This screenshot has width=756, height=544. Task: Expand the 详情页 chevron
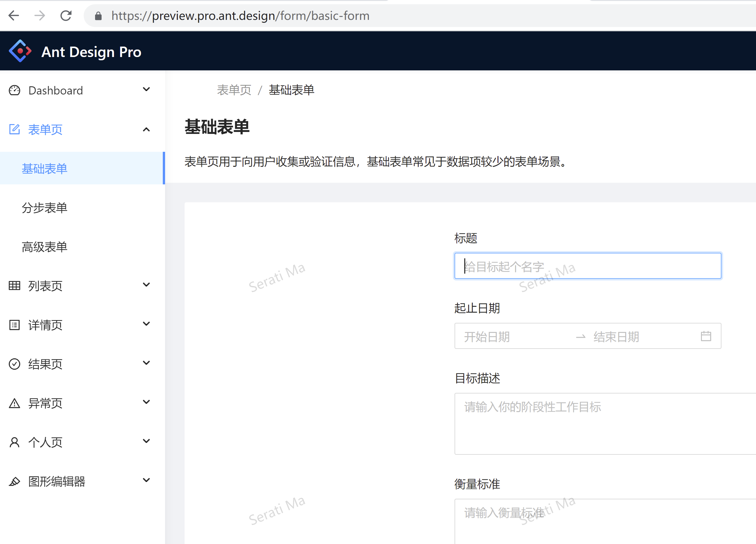pos(146,324)
